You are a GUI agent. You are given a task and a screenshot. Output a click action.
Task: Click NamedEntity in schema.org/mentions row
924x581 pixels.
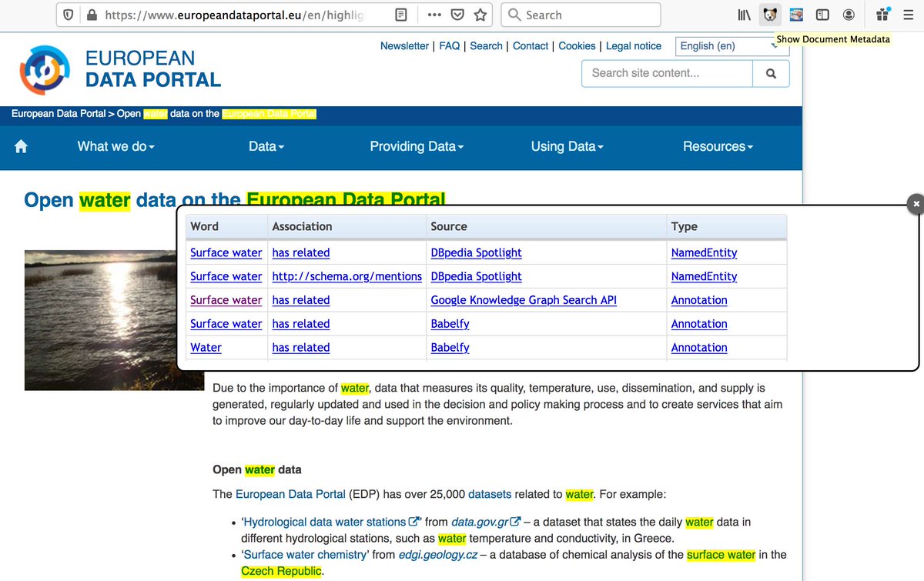[x=705, y=276]
